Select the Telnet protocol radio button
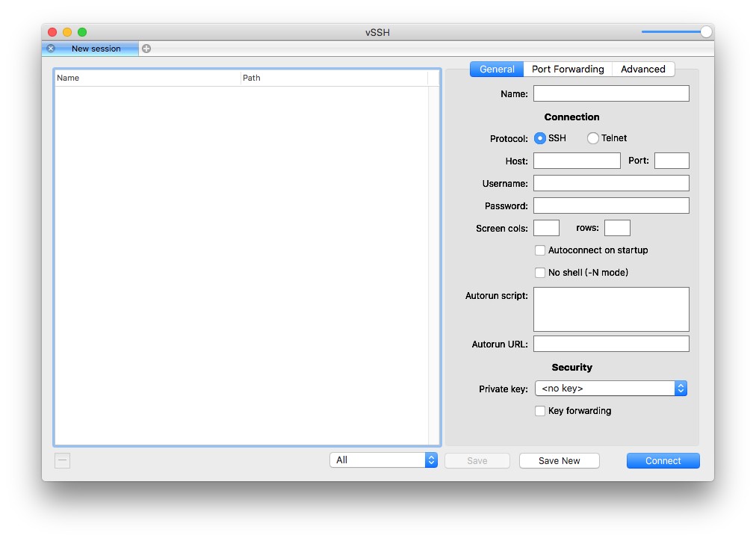 click(x=593, y=138)
